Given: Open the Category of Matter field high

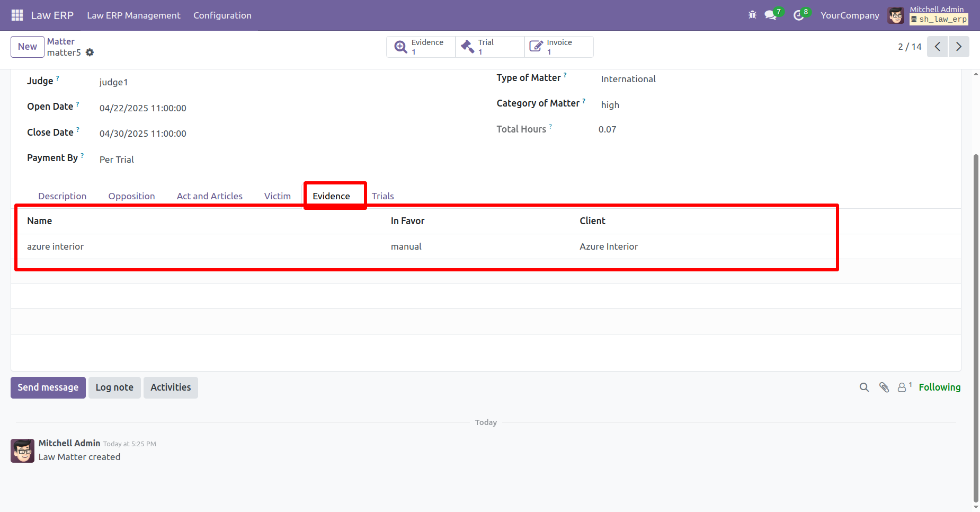Looking at the screenshot, I should click(610, 105).
